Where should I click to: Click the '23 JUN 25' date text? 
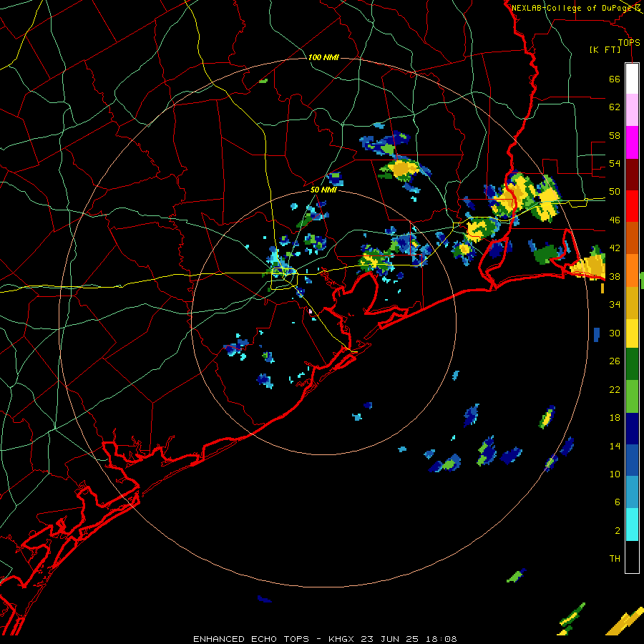390,639
